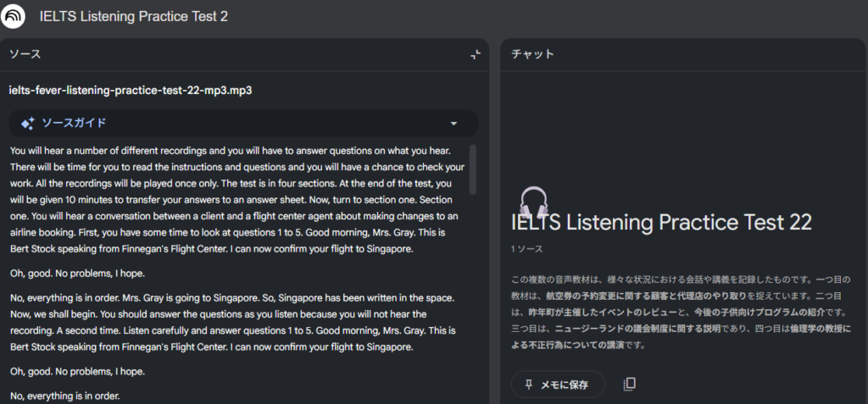This screenshot has width=868, height=404.
Task: Click the notebook title IELTS Listening Practice Test 2
Action: click(x=133, y=17)
